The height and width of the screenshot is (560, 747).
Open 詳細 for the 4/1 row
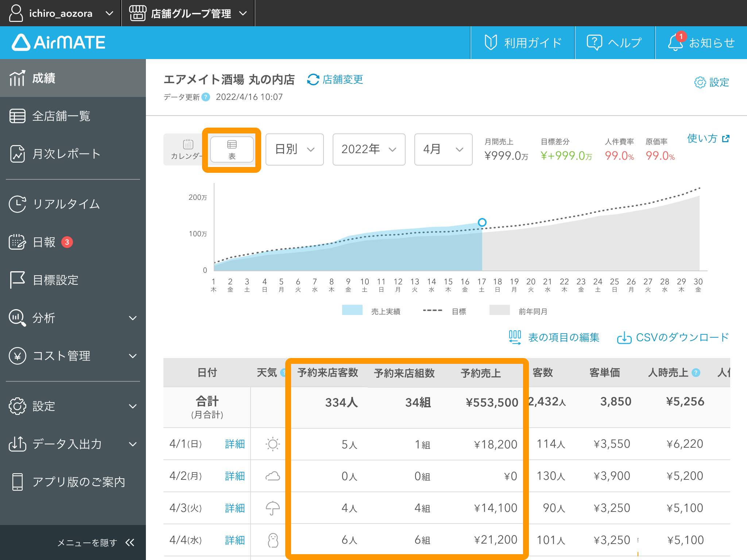[x=235, y=444]
